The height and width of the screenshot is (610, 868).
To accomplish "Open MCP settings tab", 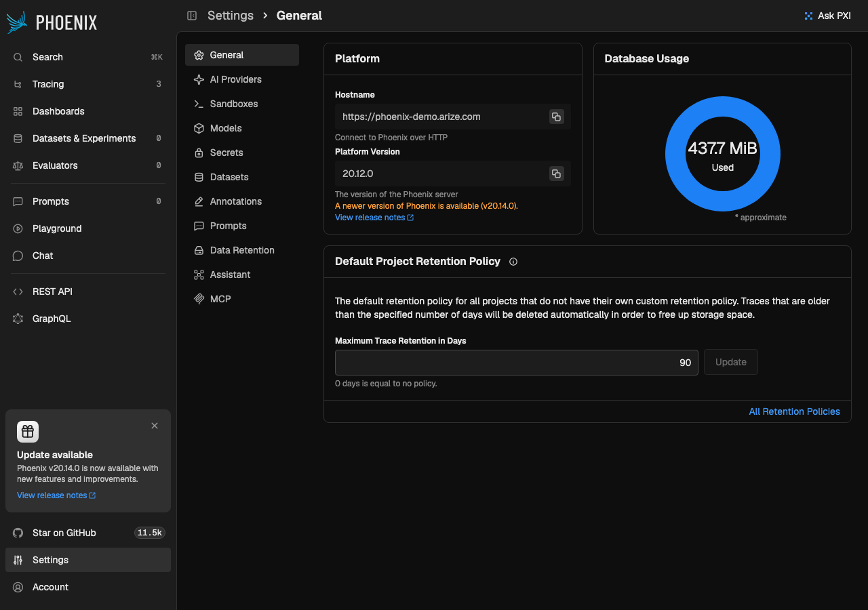I will [x=242, y=299].
